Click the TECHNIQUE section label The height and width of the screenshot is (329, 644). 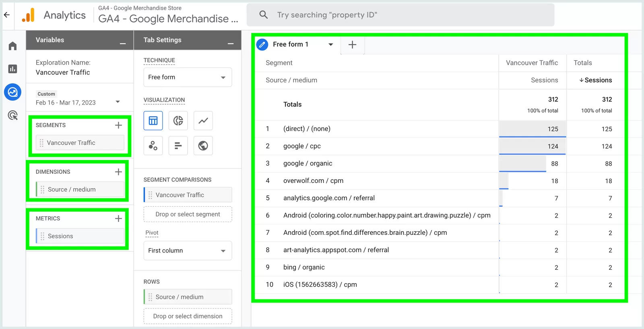159,60
